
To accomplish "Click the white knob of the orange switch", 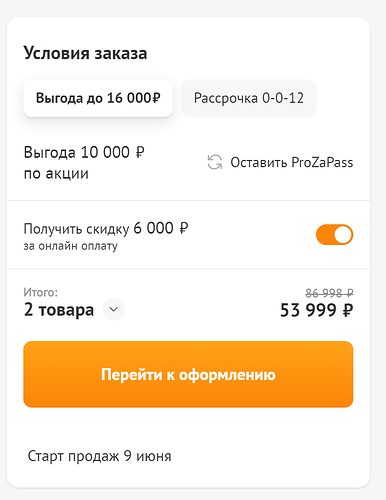I will [343, 235].
